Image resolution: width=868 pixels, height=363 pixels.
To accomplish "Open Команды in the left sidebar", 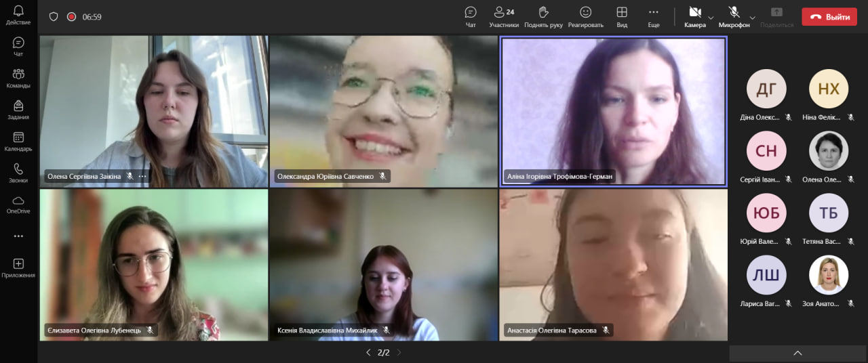I will click(18, 78).
